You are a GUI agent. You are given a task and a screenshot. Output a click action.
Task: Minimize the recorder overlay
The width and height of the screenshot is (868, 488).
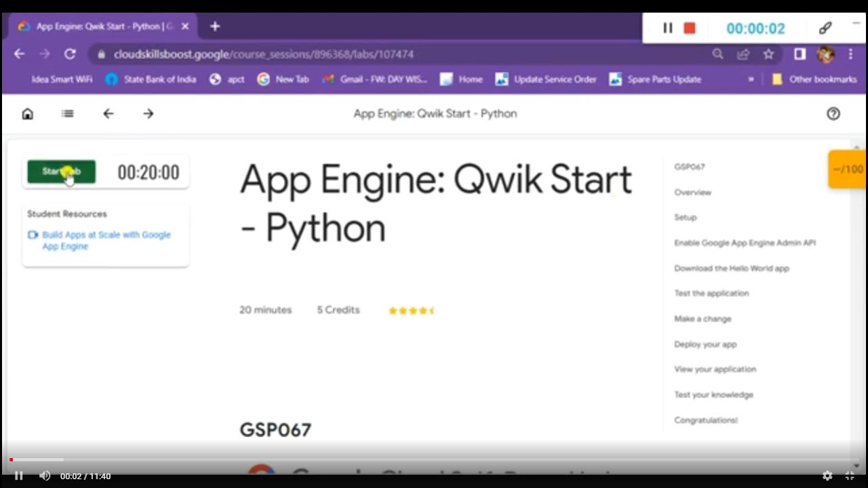(856, 24)
